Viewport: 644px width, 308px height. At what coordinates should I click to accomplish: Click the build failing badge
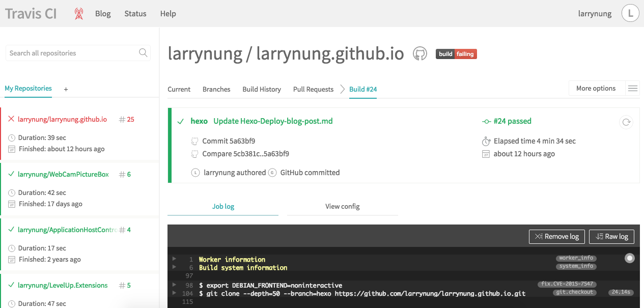coord(456,54)
